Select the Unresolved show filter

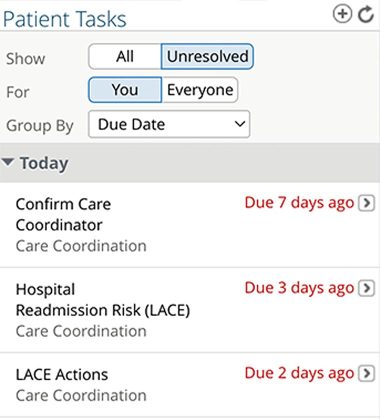tap(207, 56)
